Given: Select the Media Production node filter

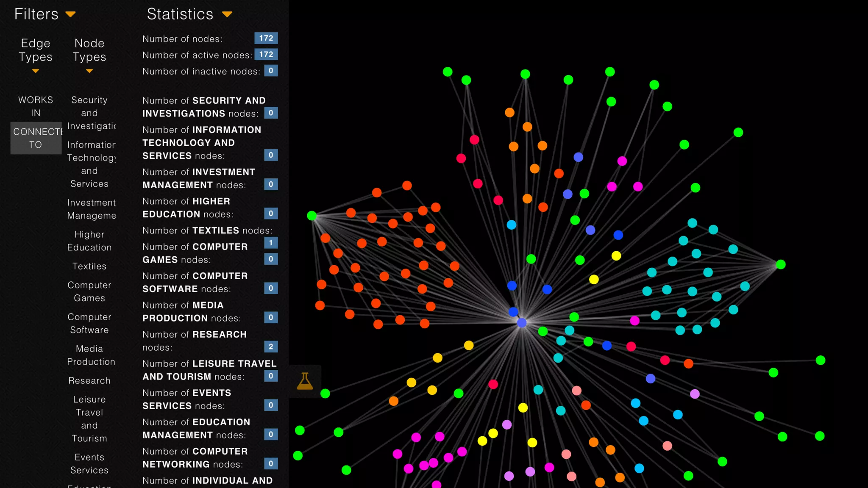Looking at the screenshot, I should (91, 355).
